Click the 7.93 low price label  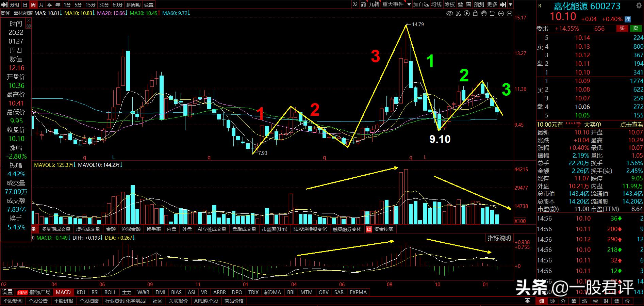click(263, 153)
